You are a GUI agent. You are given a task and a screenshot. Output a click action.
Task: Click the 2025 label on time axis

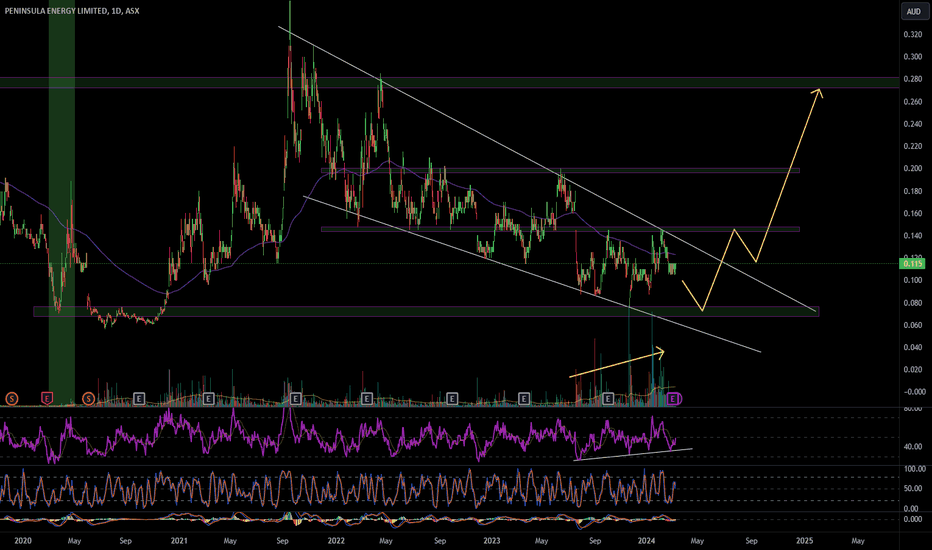pos(804,541)
